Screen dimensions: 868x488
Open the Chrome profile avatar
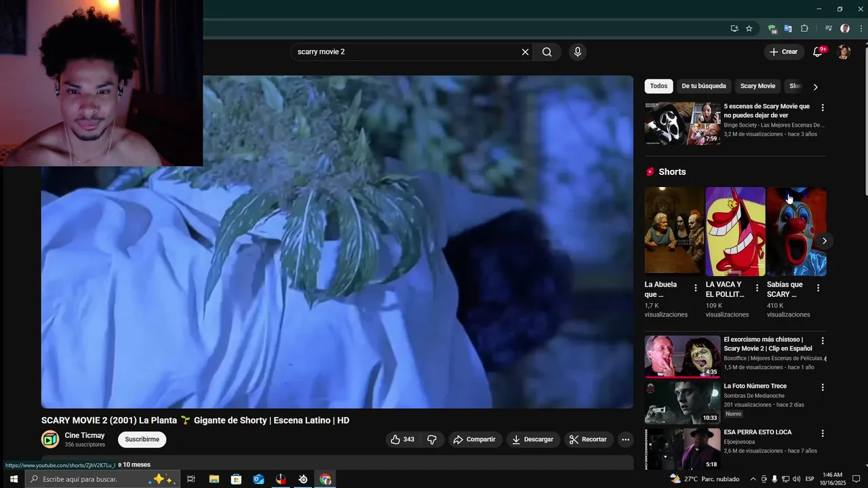pos(845,28)
